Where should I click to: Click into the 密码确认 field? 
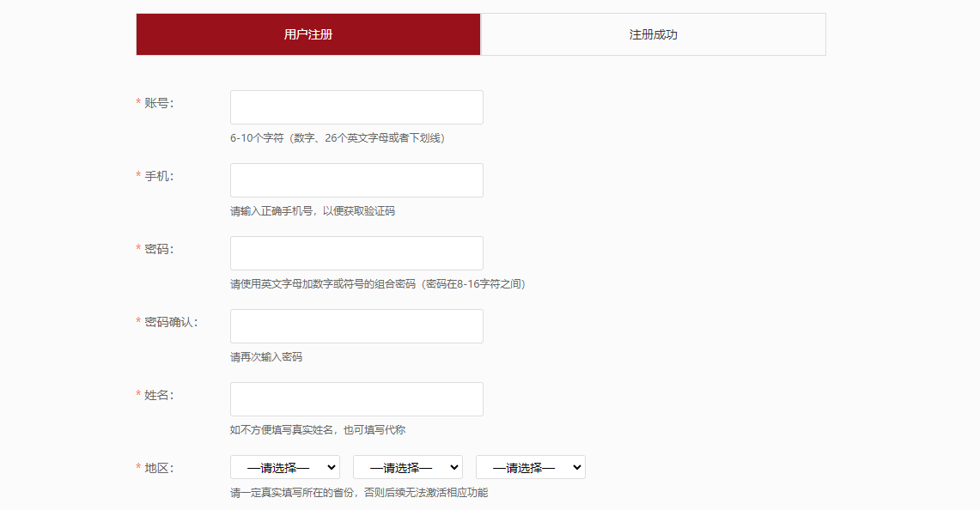[x=356, y=326]
